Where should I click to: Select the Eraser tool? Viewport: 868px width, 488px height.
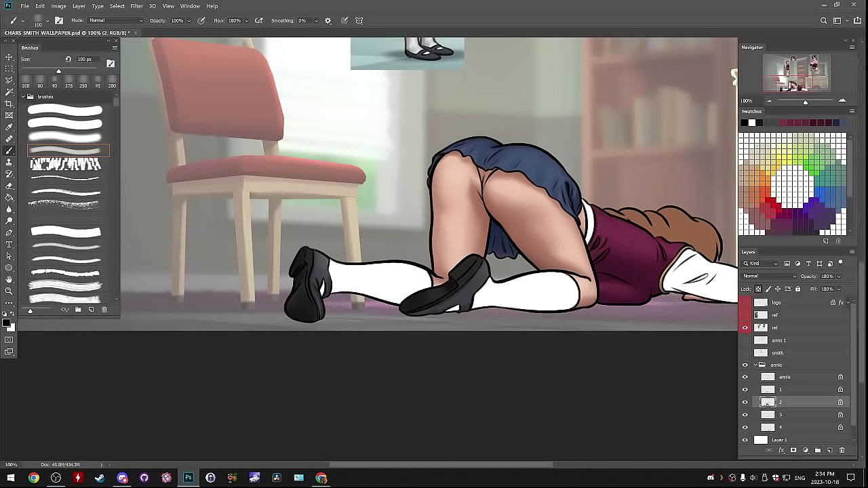pyautogui.click(x=9, y=186)
